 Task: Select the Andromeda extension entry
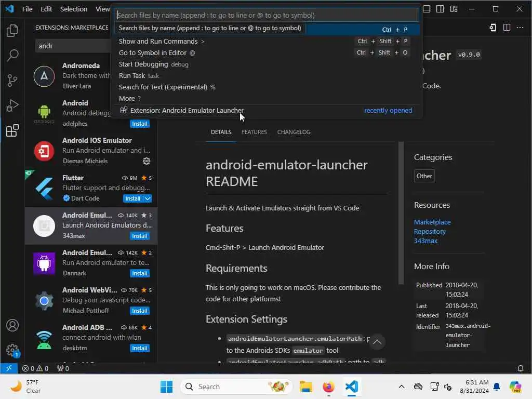(x=68, y=76)
